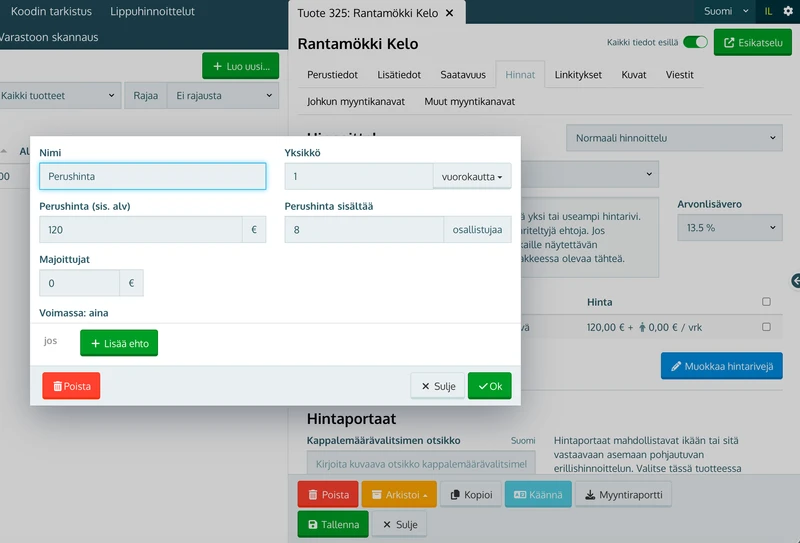800x543 pixels.
Task: Expand the Normaali hinnoittelu dropdown
Action: 674,138
